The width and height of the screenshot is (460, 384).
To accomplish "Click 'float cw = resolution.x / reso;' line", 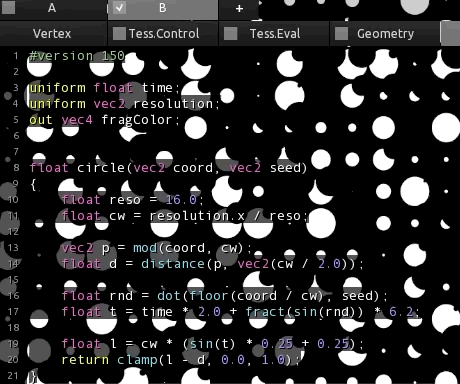I will click(185, 216).
